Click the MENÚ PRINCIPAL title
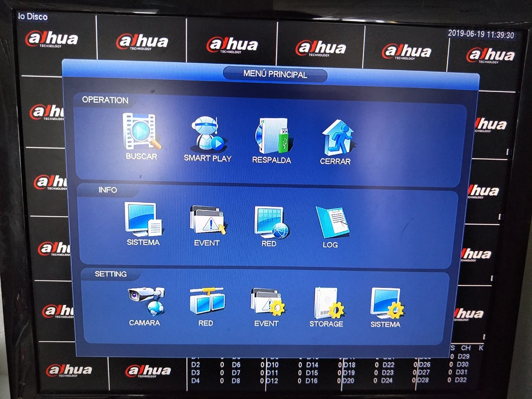This screenshot has width=532, height=399. coord(275,74)
